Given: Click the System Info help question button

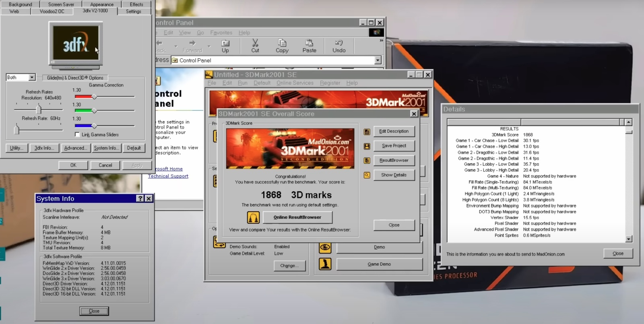Looking at the screenshot, I should 140,198.
